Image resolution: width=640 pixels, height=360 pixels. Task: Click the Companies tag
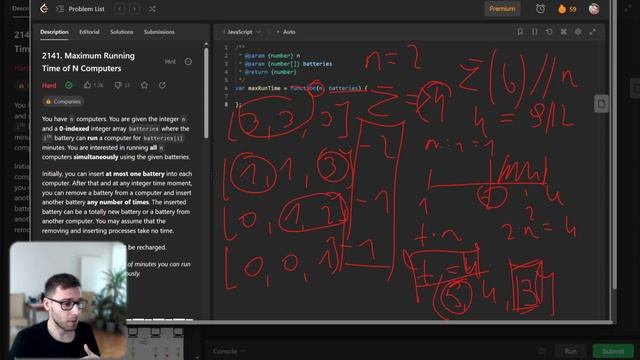(63, 101)
